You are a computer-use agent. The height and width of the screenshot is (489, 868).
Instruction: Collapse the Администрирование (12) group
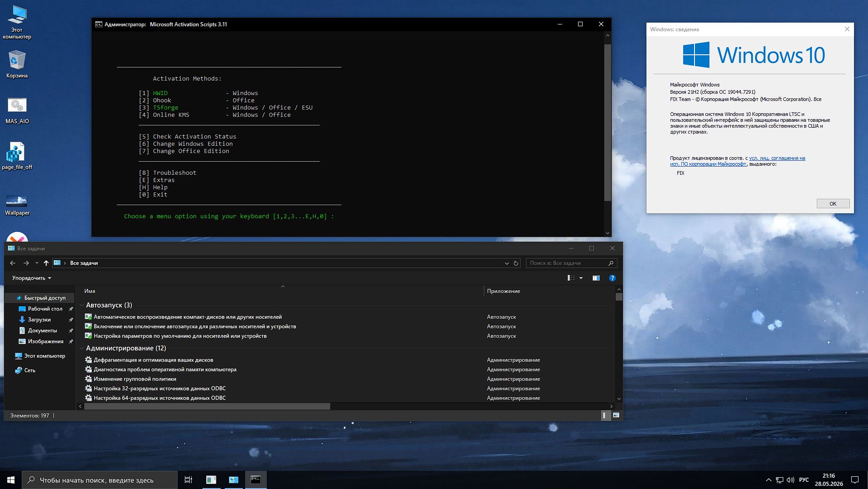coord(82,348)
